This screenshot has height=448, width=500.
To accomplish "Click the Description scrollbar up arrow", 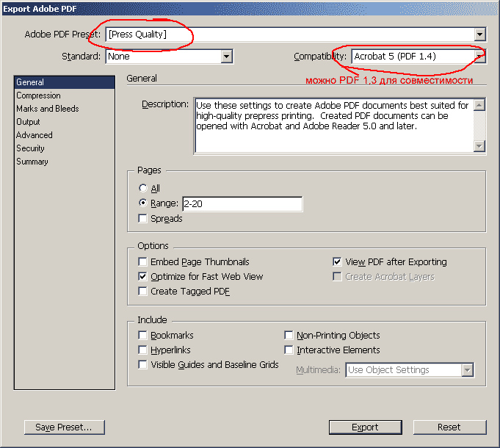I will point(479,105).
